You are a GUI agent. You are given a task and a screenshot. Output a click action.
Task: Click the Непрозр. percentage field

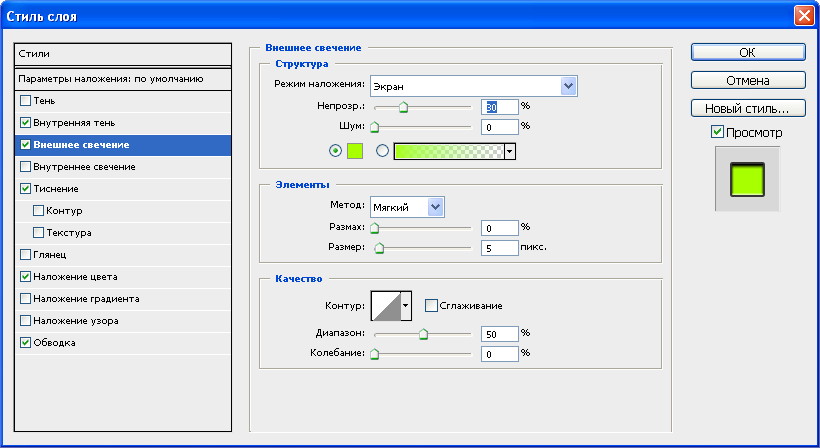(499, 107)
